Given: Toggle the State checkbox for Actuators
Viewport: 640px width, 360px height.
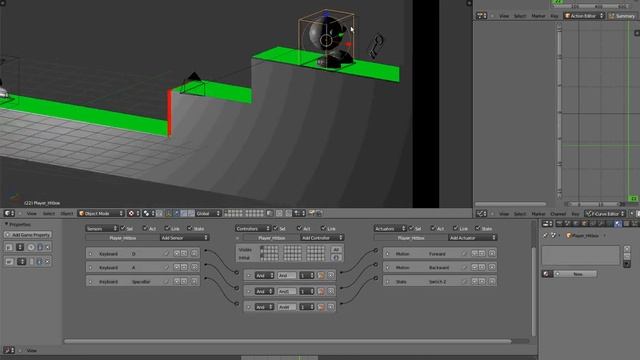Looking at the screenshot, I should tap(478, 228).
